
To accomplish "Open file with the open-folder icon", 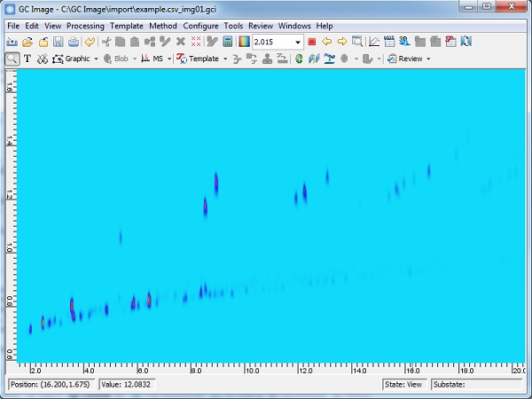I will point(27,42).
